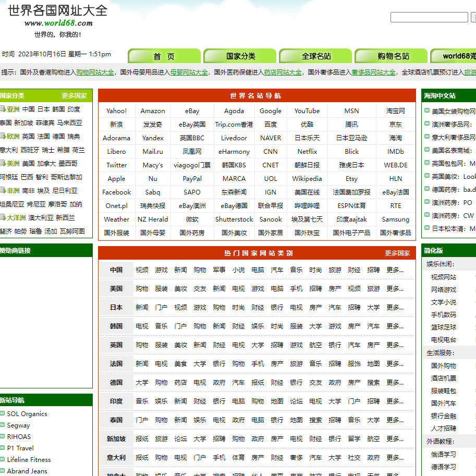The height and width of the screenshot is (476, 476).
Task: Open the Netflix link
Action: tap(307, 152)
